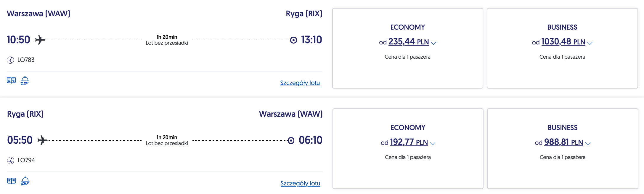Click the meal service icon for LO783
Viewport: 644px width, 194px height.
25,81
